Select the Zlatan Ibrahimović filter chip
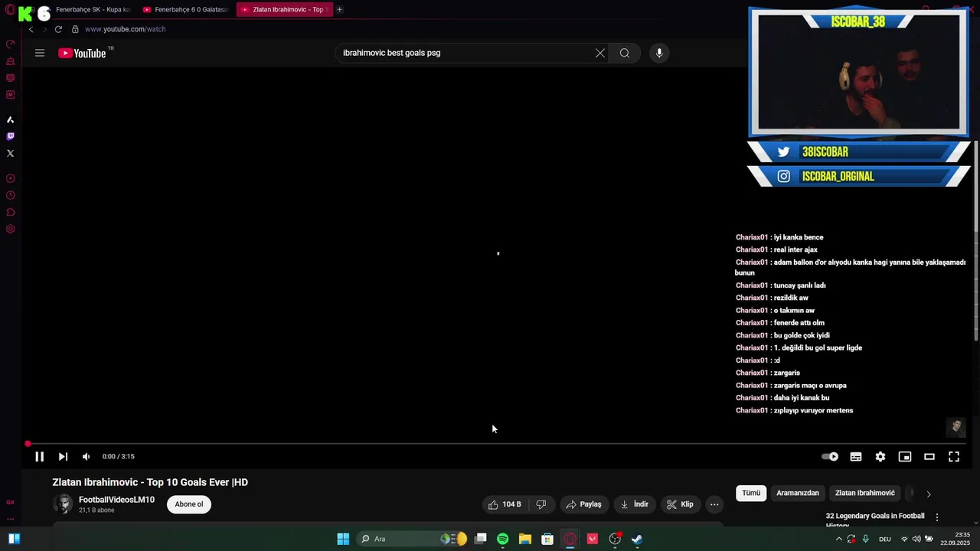The width and height of the screenshot is (980, 551). pyautogui.click(x=865, y=494)
